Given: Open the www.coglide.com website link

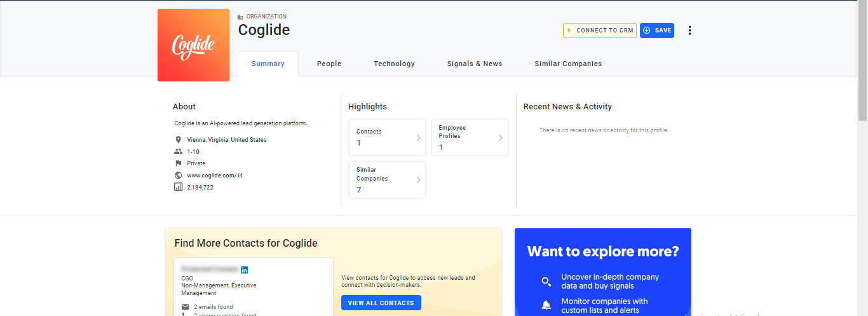Looking at the screenshot, I should [212, 175].
